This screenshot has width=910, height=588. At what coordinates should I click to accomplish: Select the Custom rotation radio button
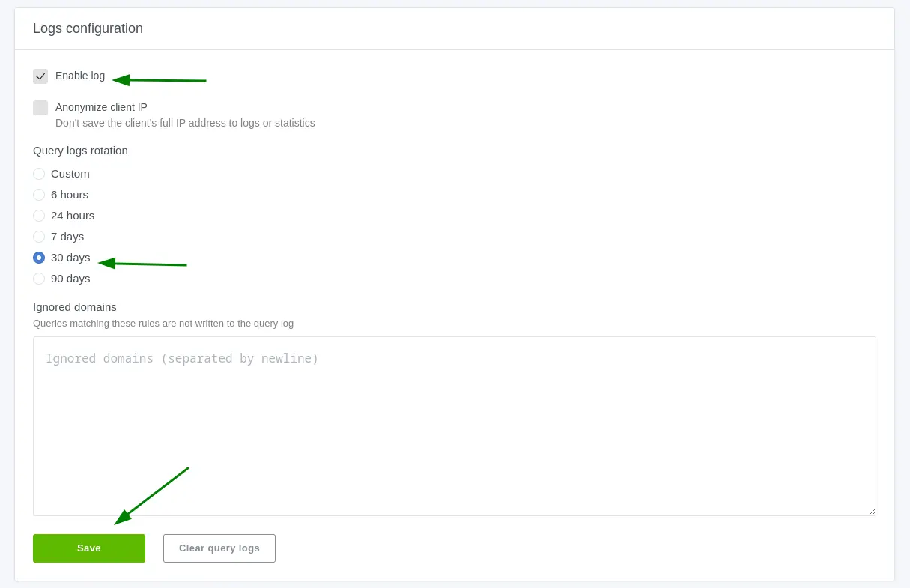click(x=39, y=174)
